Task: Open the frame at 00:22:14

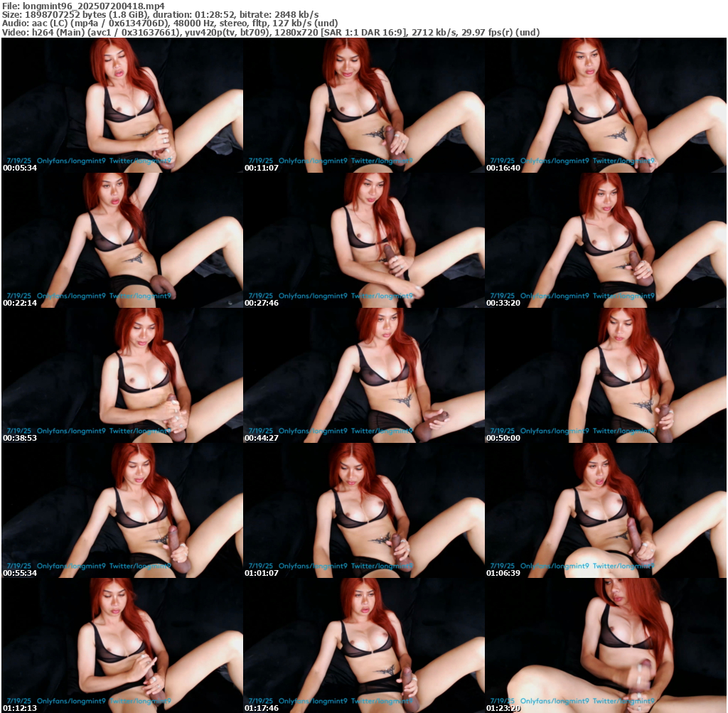Action: [x=122, y=240]
